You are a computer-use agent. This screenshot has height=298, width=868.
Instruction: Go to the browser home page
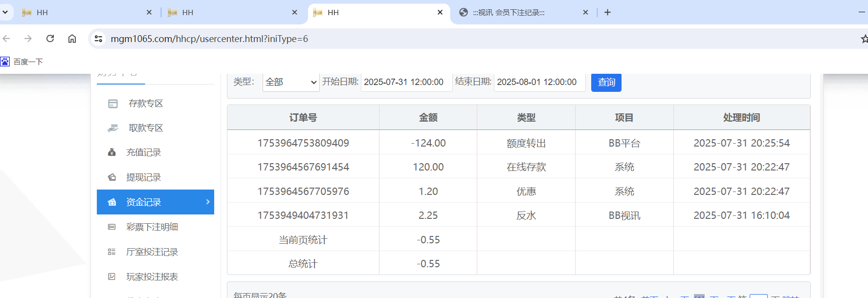click(x=72, y=39)
